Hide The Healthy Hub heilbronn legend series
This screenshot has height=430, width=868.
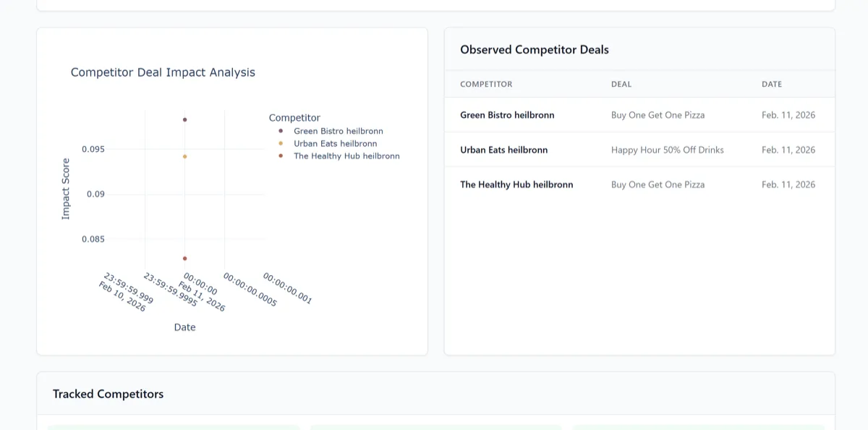346,156
